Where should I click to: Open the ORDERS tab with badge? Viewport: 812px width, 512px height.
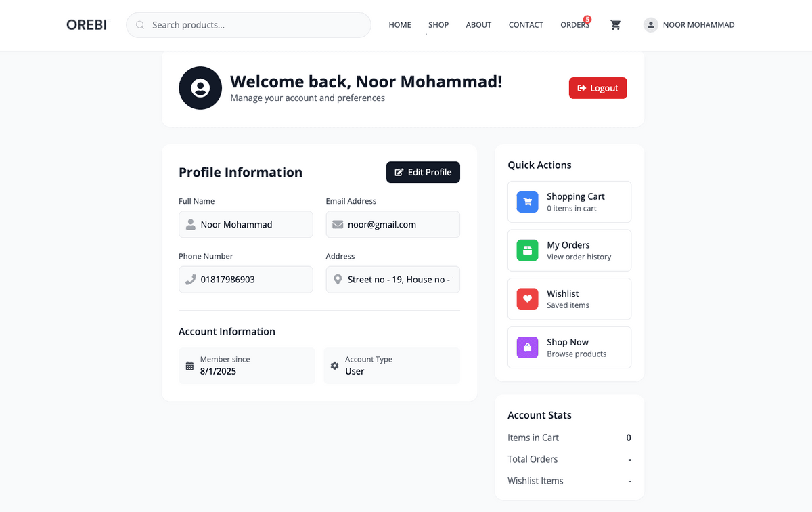575,25
